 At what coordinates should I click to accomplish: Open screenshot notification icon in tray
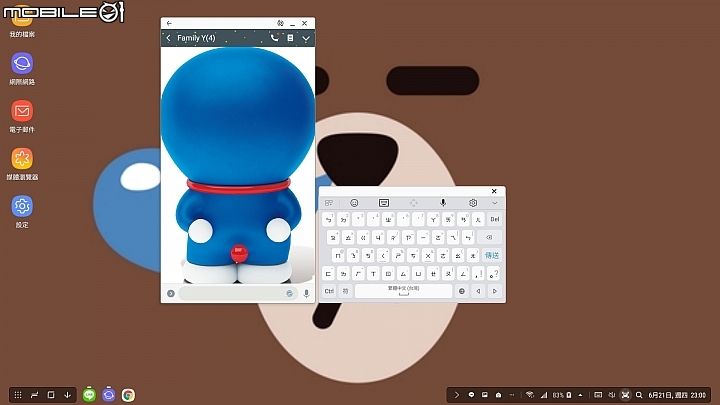tap(485, 395)
